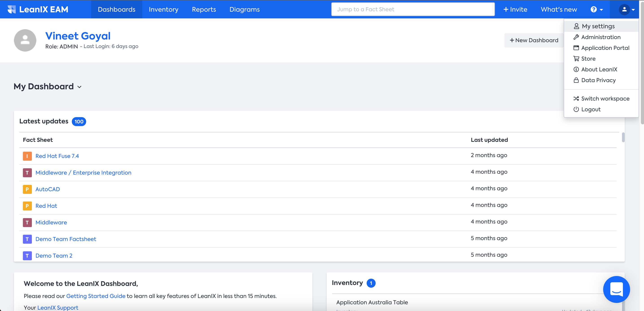Click the LeanIX EAM logo icon
The width and height of the screenshot is (644, 311).
pos(11,9)
